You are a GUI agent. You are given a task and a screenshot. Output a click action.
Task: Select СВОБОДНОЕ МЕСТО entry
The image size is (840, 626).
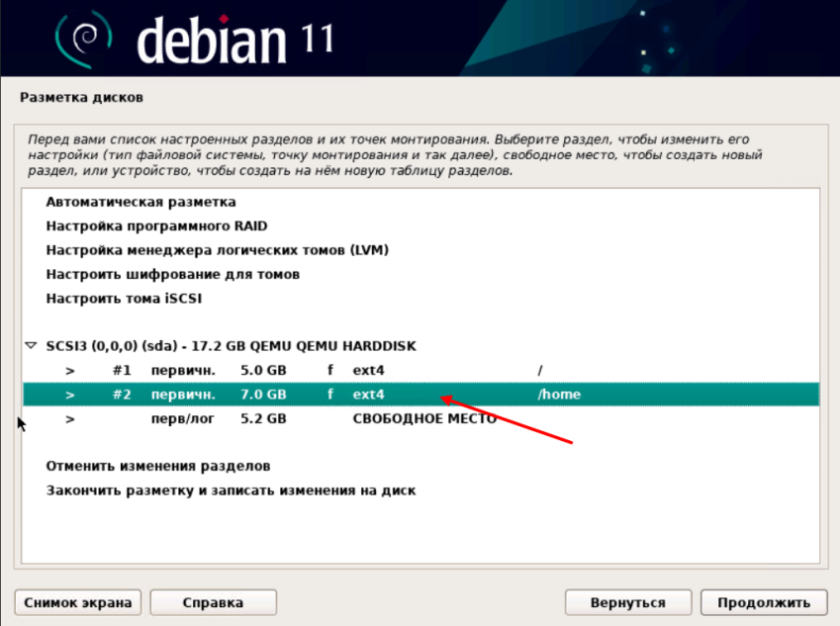(424, 418)
